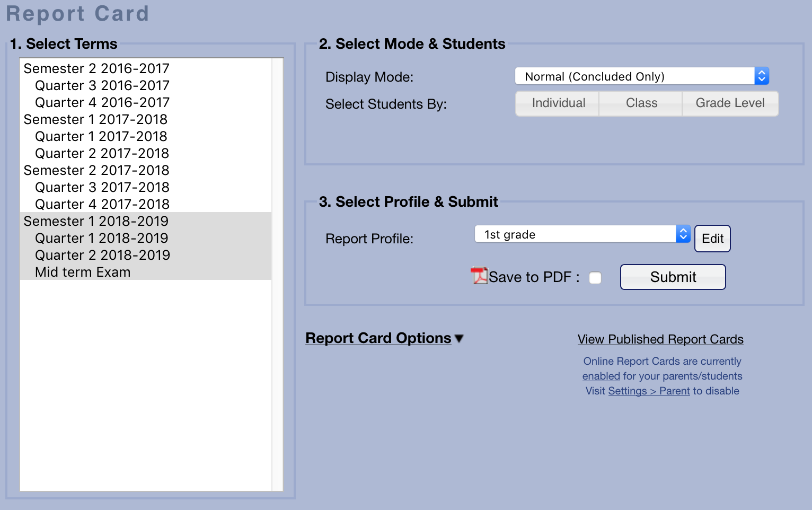Select students by Grade Level
Image resolution: width=812 pixels, height=510 pixels.
point(730,103)
